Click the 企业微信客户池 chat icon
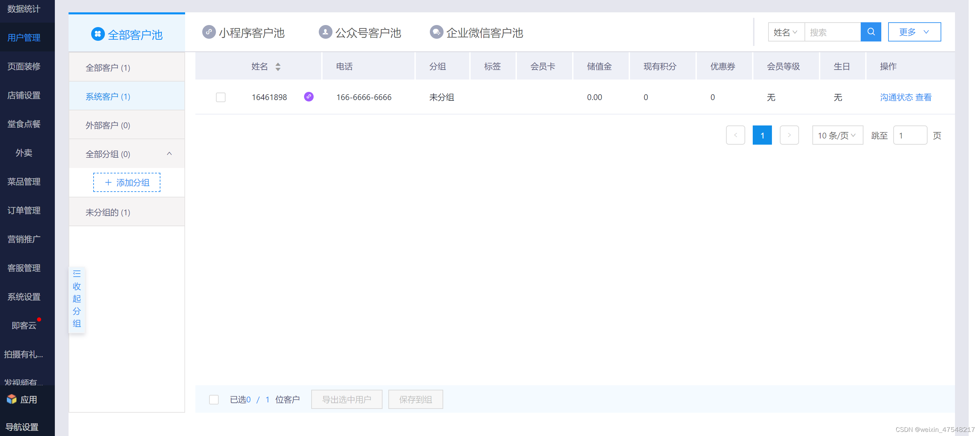The image size is (980, 436). (x=436, y=32)
